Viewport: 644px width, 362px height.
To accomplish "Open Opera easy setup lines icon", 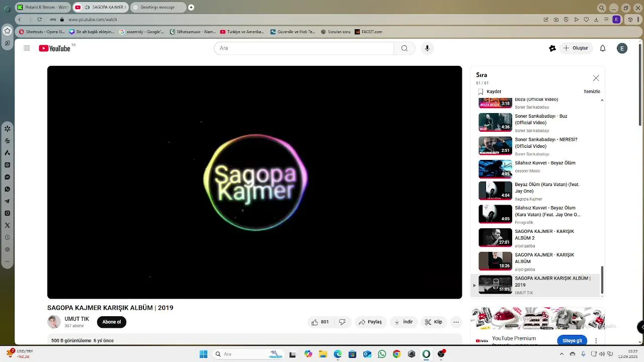I will point(606,20).
